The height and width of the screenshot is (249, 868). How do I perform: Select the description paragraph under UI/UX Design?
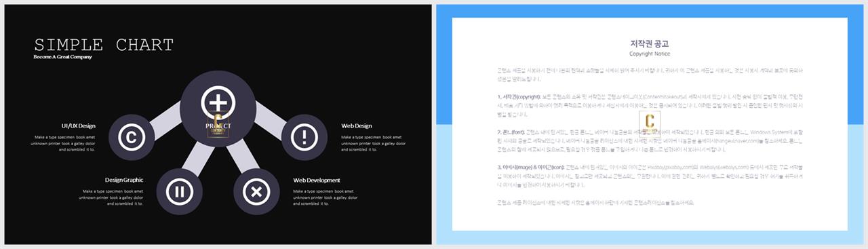click(63, 143)
